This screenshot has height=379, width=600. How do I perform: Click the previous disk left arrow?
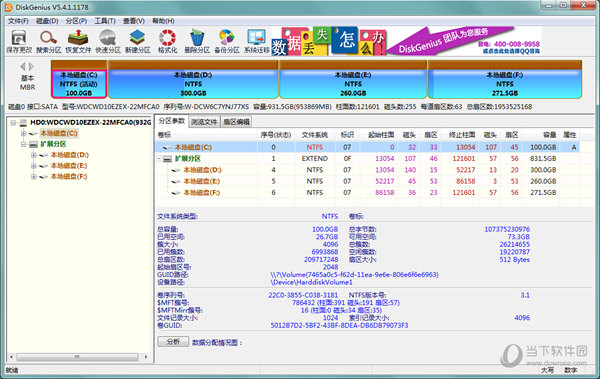23,67
